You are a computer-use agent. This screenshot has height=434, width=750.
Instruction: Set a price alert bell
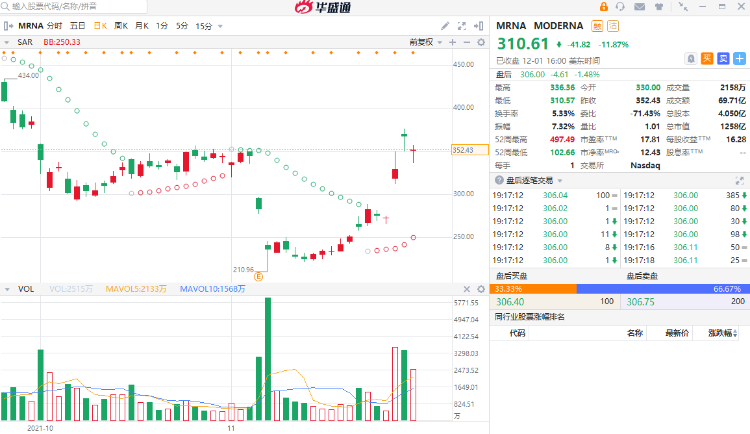tap(691, 59)
